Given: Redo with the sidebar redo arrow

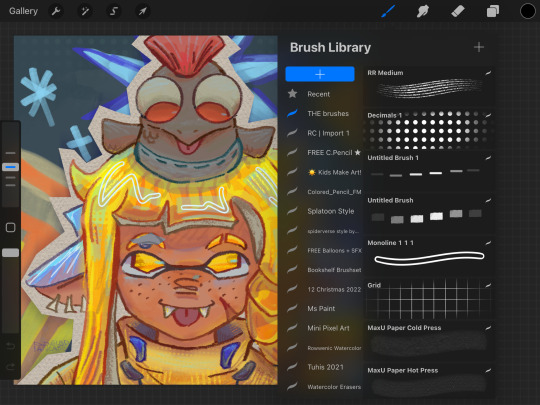Looking at the screenshot, I should pyautogui.click(x=10, y=366).
